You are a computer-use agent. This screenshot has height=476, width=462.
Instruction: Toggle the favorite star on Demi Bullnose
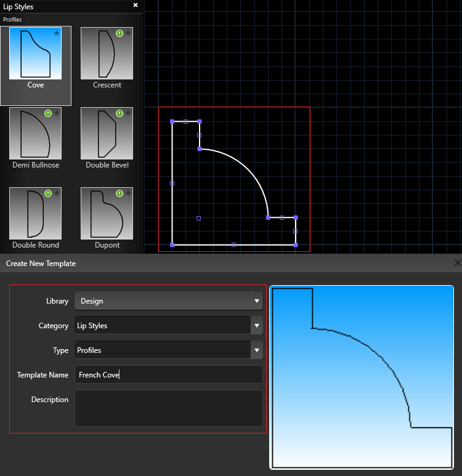point(57,113)
